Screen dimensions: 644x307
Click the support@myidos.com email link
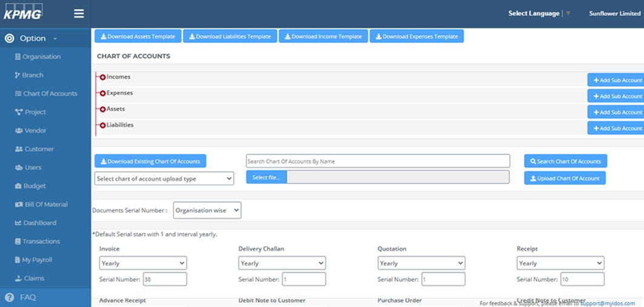point(607,303)
